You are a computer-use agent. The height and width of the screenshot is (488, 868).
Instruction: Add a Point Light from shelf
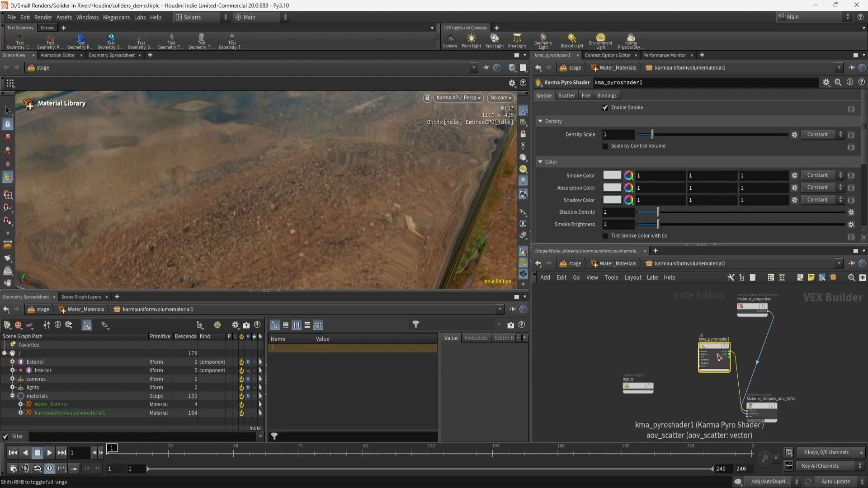[x=471, y=40]
